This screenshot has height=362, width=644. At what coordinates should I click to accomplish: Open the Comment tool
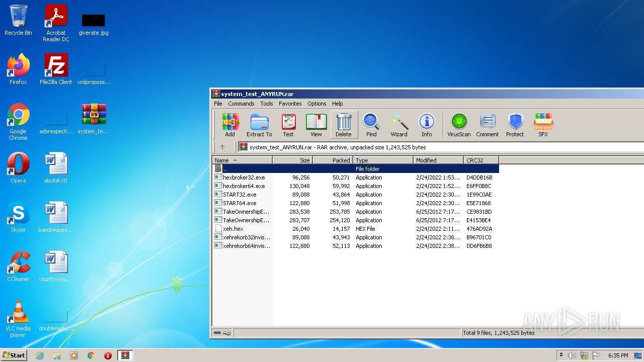(x=488, y=125)
